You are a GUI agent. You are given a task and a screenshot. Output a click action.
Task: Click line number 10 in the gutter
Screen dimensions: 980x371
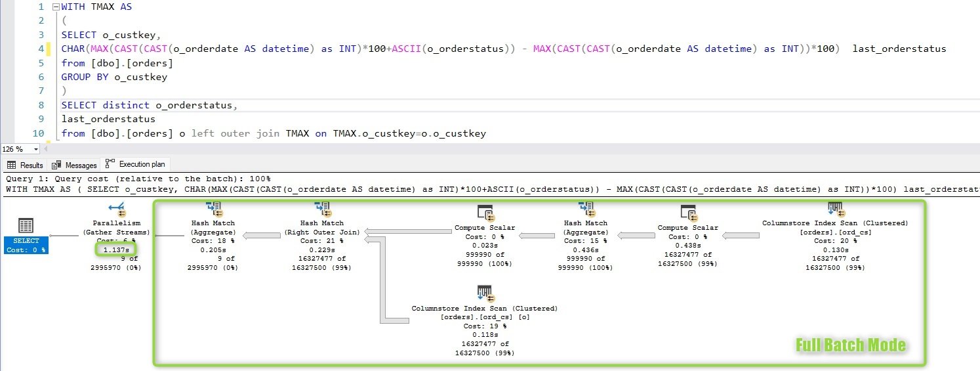point(38,134)
